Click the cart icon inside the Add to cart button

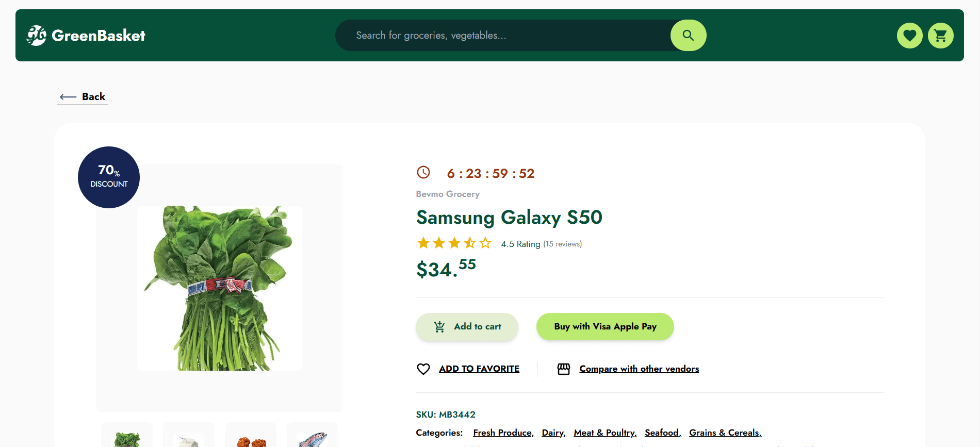439,326
